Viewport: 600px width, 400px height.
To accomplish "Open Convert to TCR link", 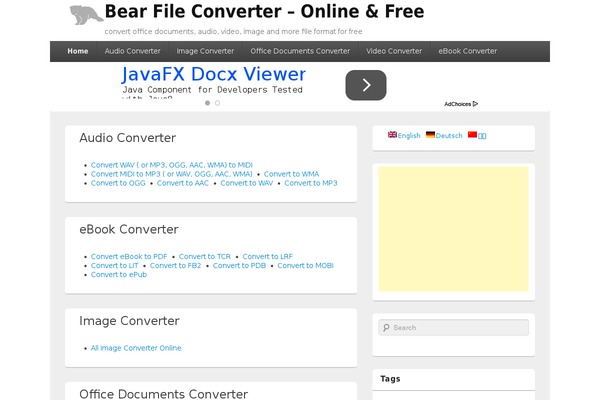I will click(x=205, y=256).
